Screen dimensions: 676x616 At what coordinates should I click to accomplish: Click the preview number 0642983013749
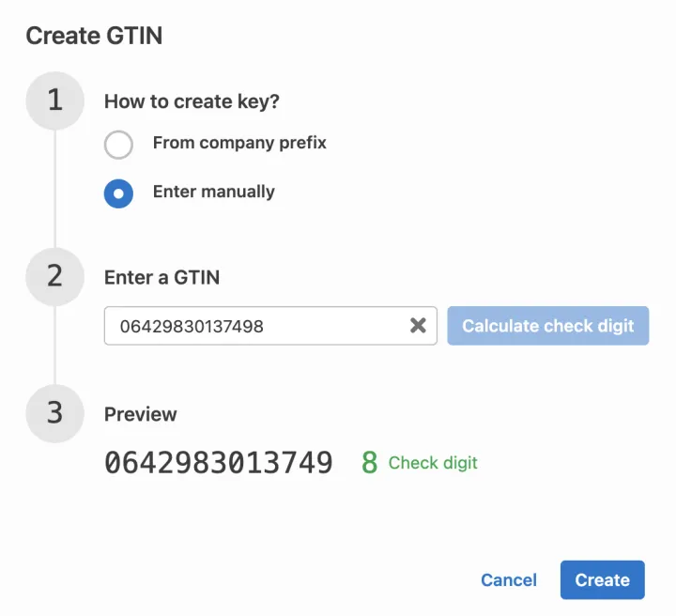[x=218, y=463]
